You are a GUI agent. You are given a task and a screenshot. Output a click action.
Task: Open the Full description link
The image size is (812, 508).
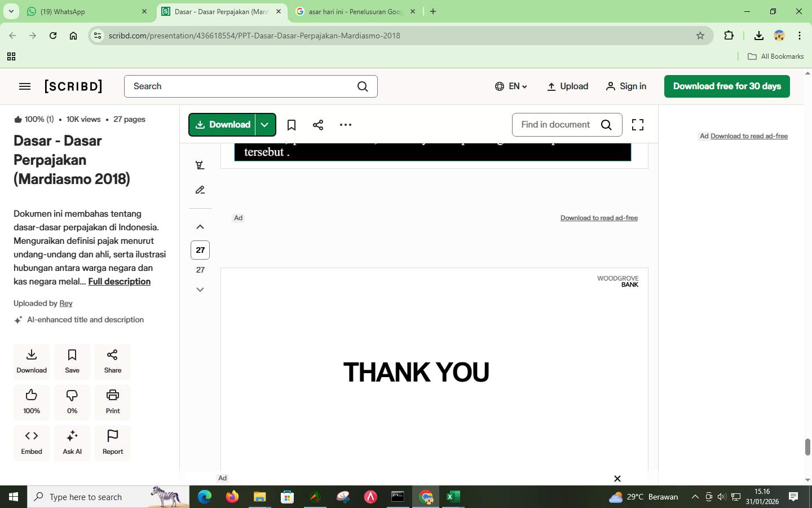(x=119, y=282)
